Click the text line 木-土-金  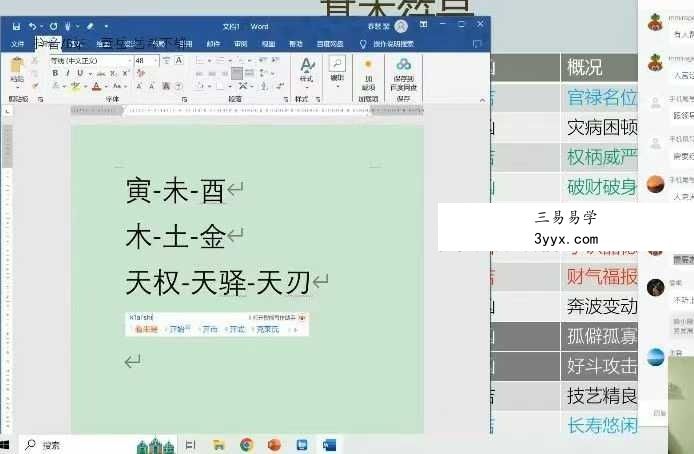[x=175, y=237]
